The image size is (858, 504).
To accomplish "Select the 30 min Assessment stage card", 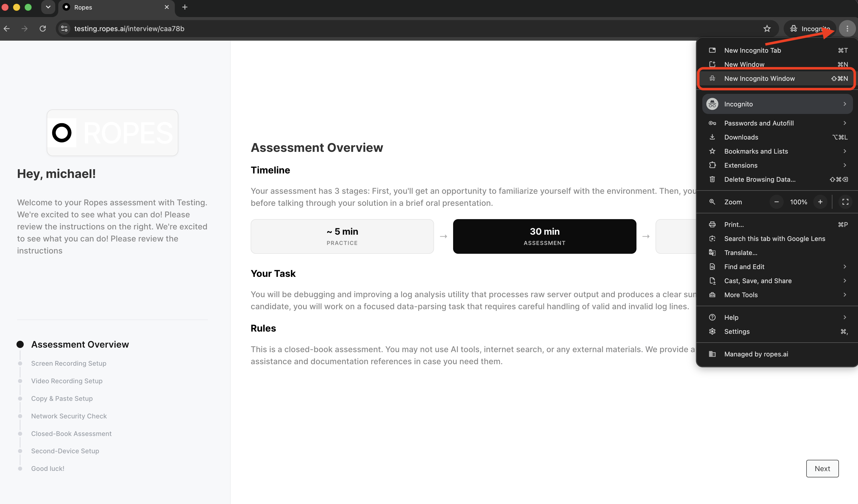I will tap(545, 236).
